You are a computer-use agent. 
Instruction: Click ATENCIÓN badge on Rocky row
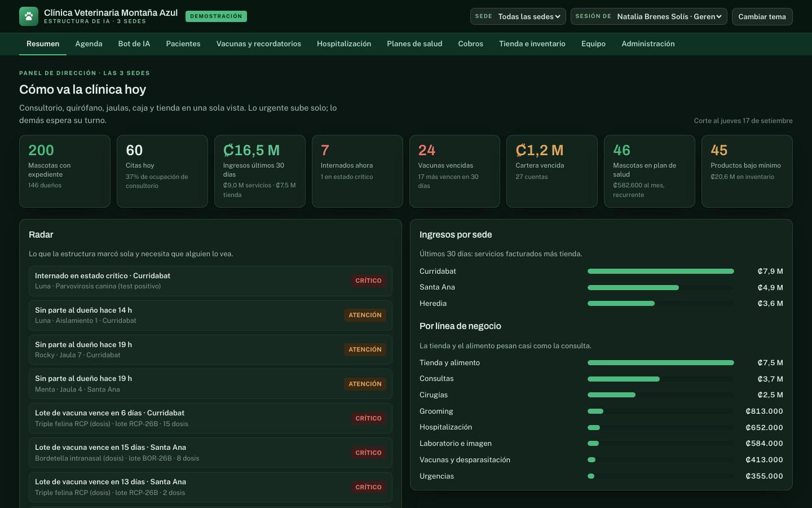[x=365, y=349]
